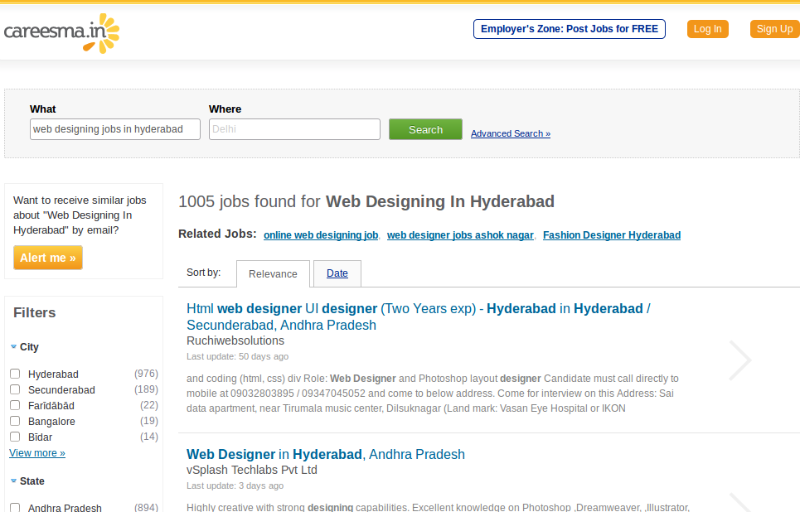Open 'Fashion Designer Hyderabad' related link
Viewport: 800px width, 512px height.
(x=612, y=235)
